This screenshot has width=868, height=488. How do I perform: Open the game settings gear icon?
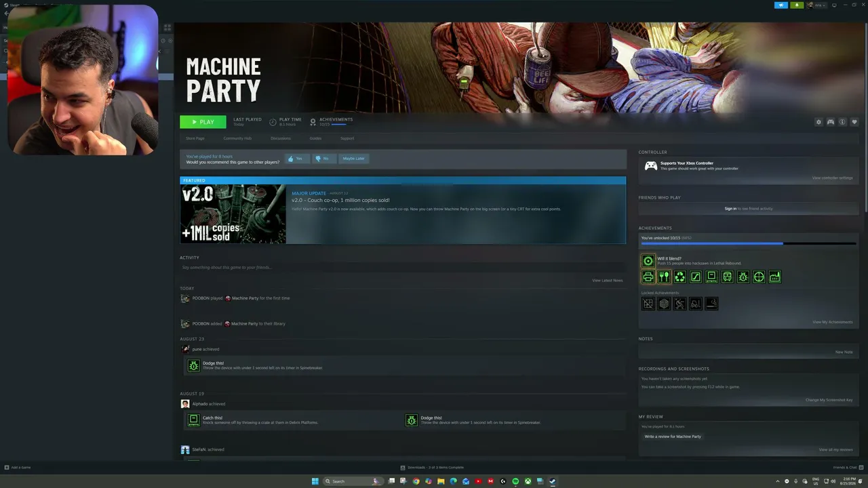(818, 122)
